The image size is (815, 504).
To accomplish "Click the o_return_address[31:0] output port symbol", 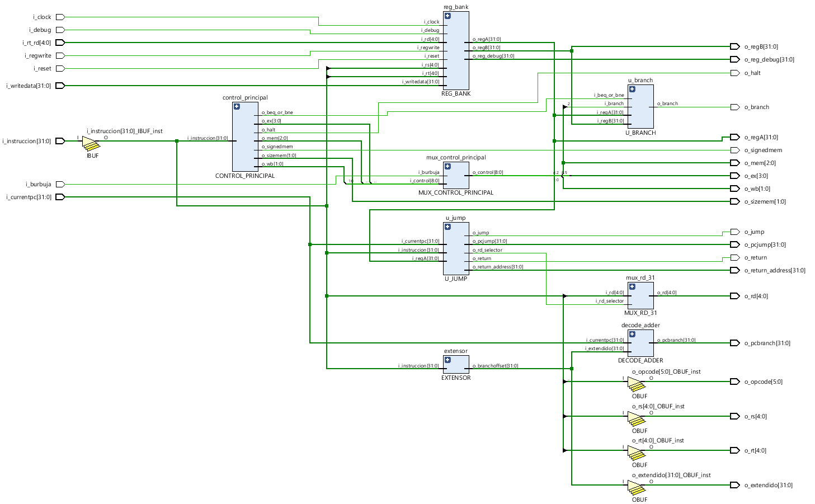I will click(735, 270).
